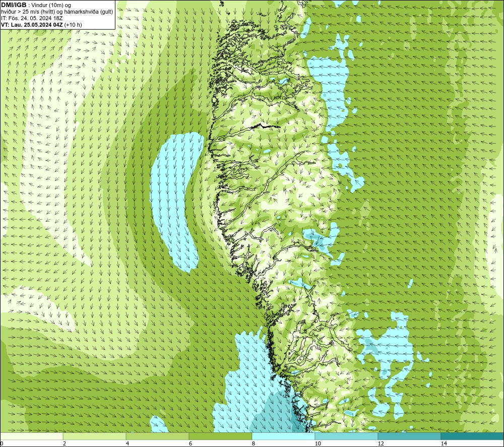Click the 8–10 m/s light cyan legend swatch
The image size is (504, 447).
[283, 436]
